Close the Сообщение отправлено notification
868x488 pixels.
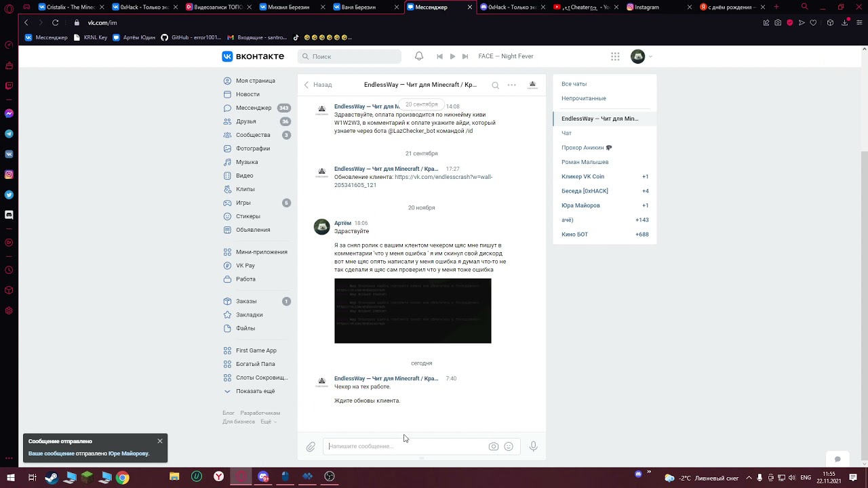click(160, 441)
